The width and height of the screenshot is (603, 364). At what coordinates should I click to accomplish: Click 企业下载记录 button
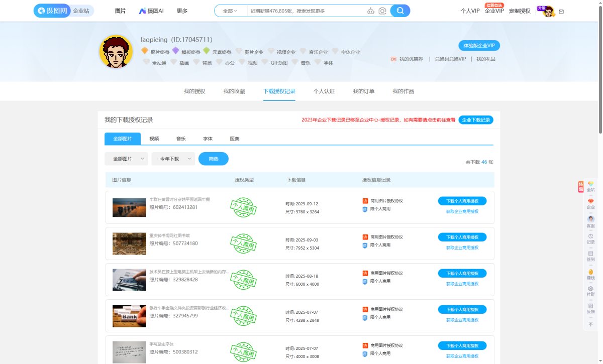point(475,120)
